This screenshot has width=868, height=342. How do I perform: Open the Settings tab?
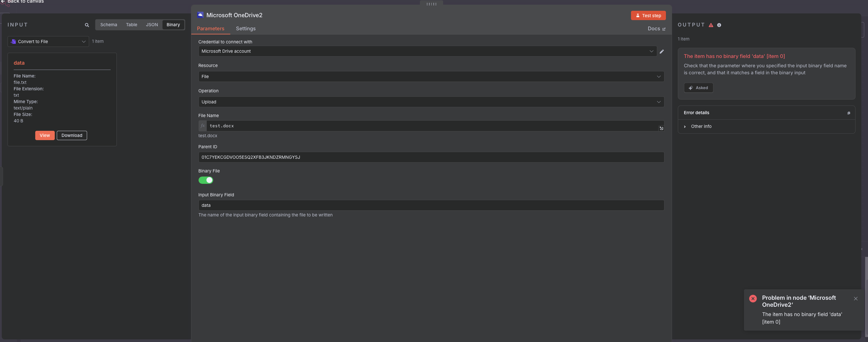coord(246,29)
